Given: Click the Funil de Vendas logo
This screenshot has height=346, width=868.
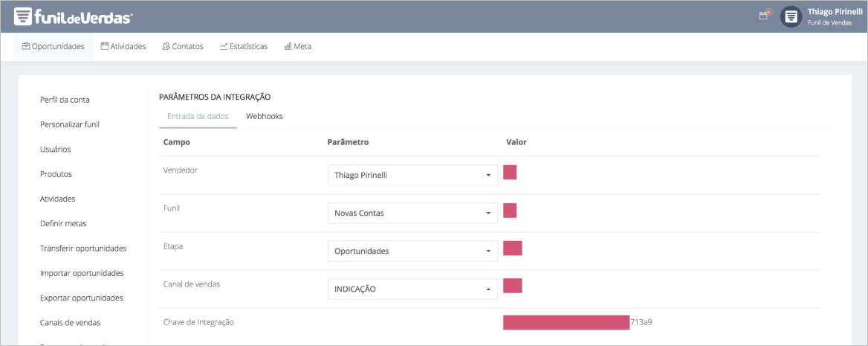Looking at the screenshot, I should (x=73, y=16).
